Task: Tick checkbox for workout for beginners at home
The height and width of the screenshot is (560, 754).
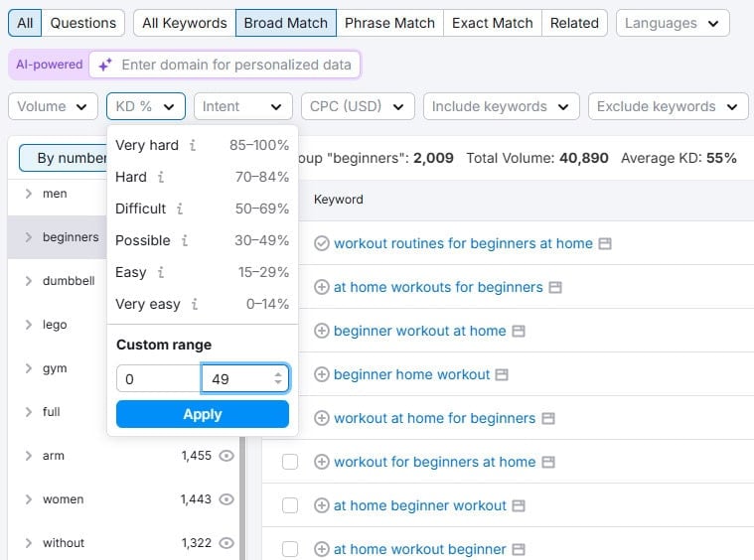Action: point(290,462)
